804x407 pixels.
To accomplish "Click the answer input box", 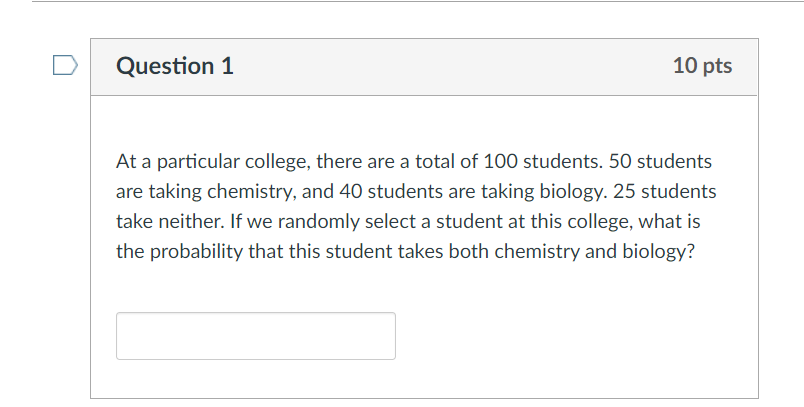I will click(x=255, y=336).
